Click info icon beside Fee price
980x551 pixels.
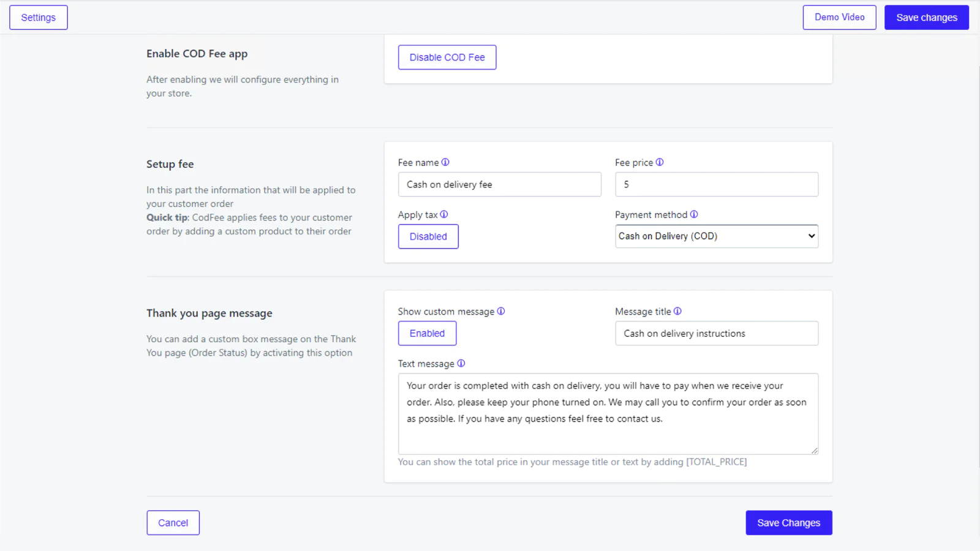[660, 162]
